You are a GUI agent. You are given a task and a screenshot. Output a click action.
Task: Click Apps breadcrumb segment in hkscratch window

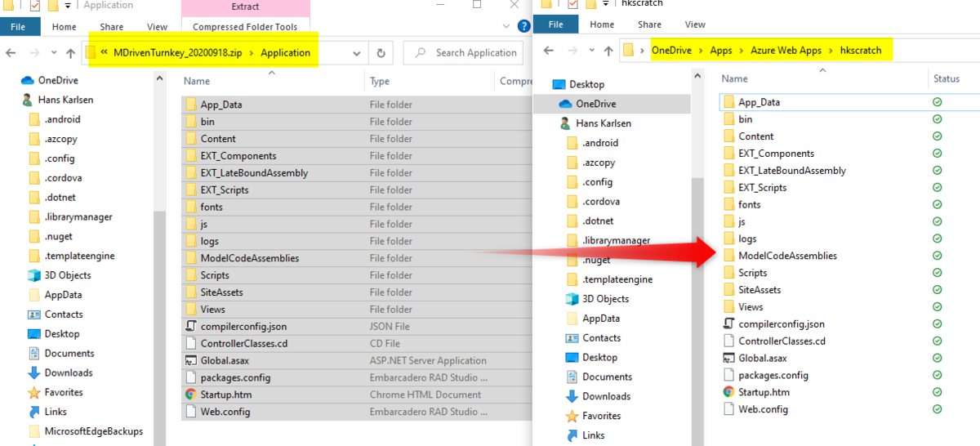click(721, 51)
